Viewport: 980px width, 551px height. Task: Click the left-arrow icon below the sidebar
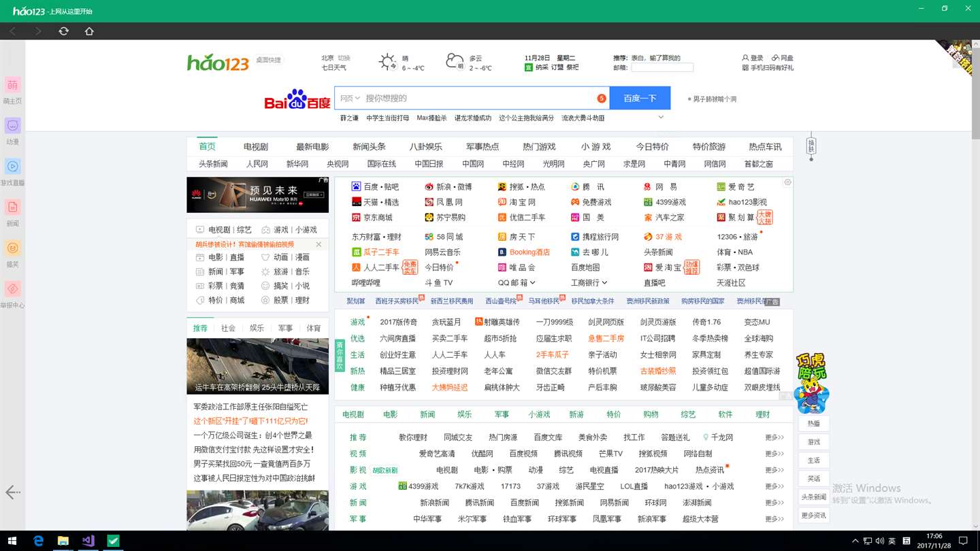tap(12, 492)
